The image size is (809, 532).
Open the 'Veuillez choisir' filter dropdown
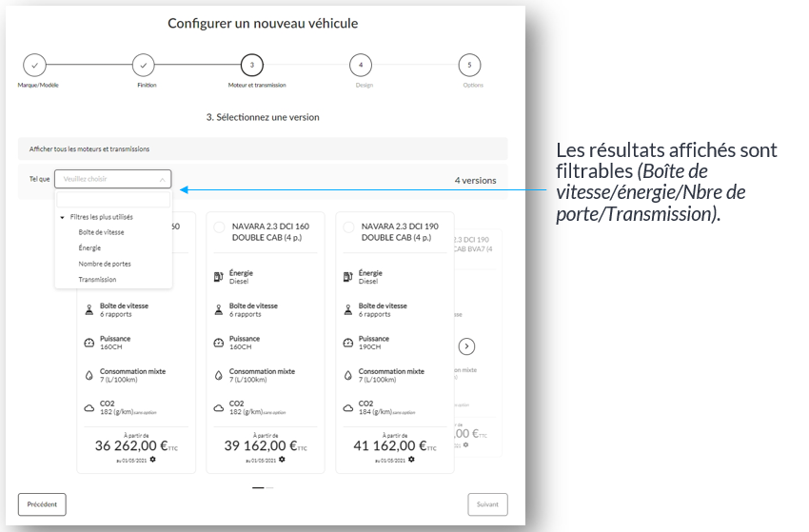[x=113, y=179]
